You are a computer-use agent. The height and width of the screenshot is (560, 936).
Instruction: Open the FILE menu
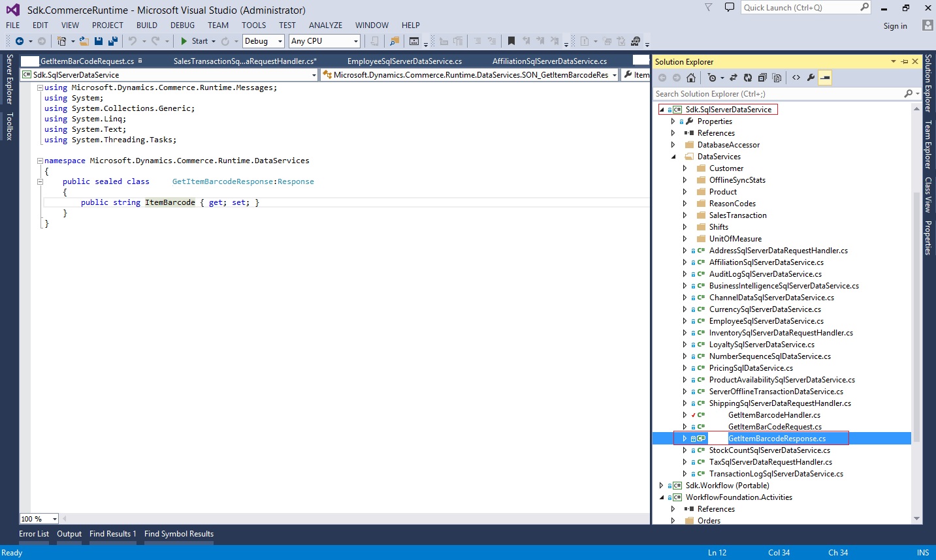click(x=13, y=25)
